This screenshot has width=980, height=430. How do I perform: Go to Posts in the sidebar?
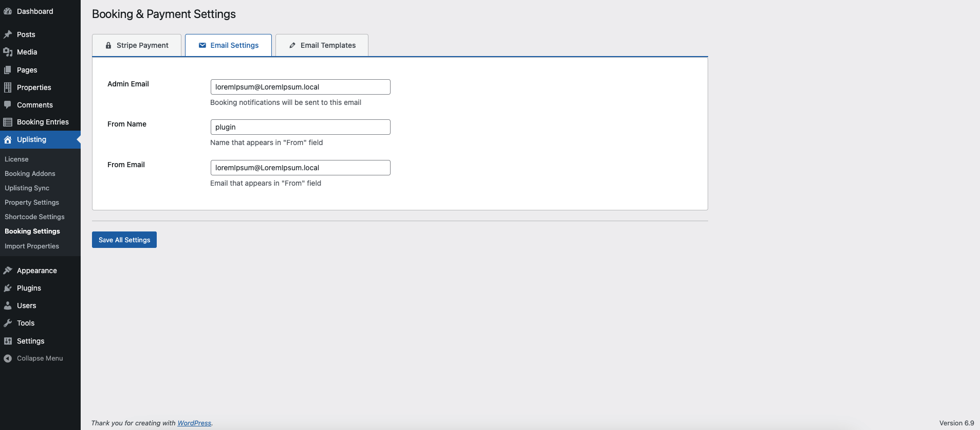pos(40,34)
